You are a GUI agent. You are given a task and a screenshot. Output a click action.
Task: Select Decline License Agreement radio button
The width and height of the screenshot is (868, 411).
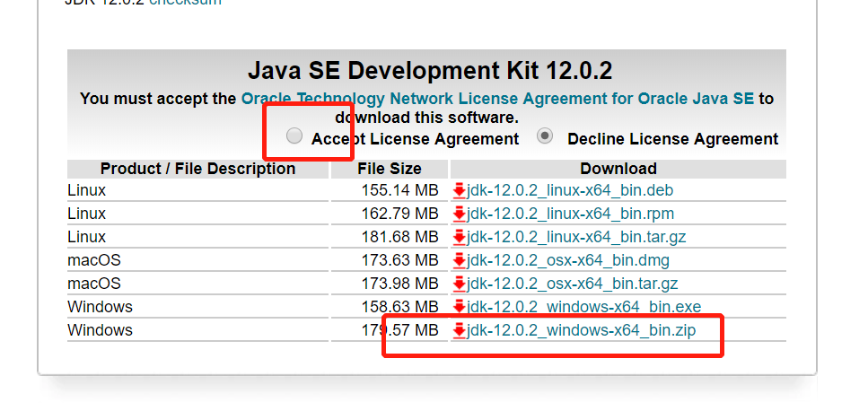(545, 136)
